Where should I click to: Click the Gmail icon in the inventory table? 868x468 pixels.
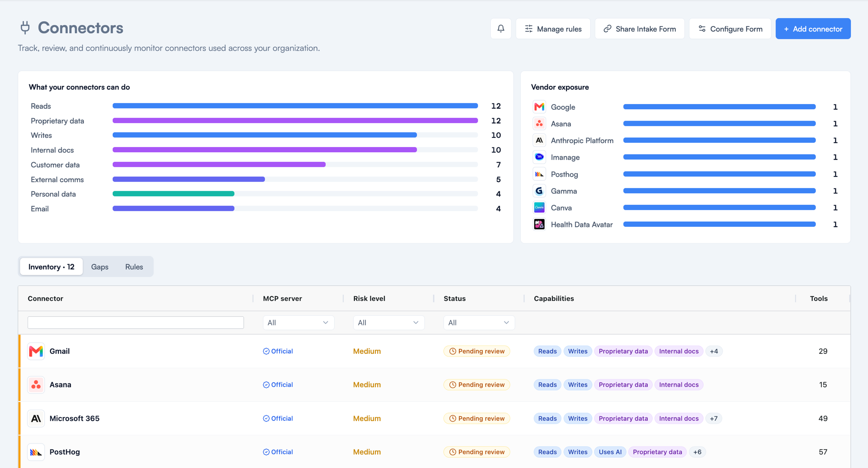(36, 351)
